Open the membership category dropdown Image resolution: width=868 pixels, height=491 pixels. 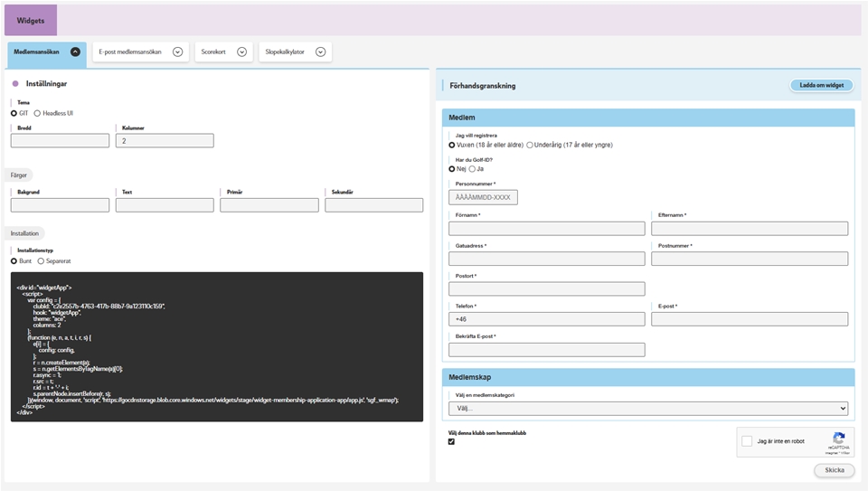[x=647, y=408]
